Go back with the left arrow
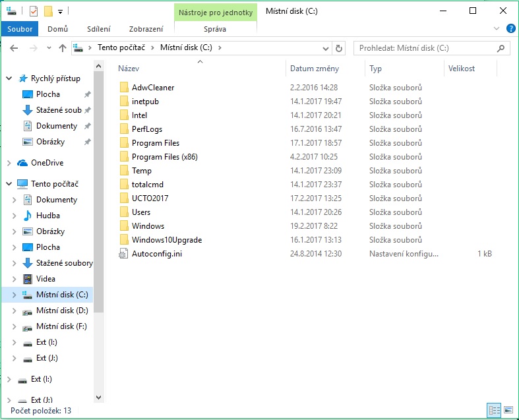 click(14, 48)
